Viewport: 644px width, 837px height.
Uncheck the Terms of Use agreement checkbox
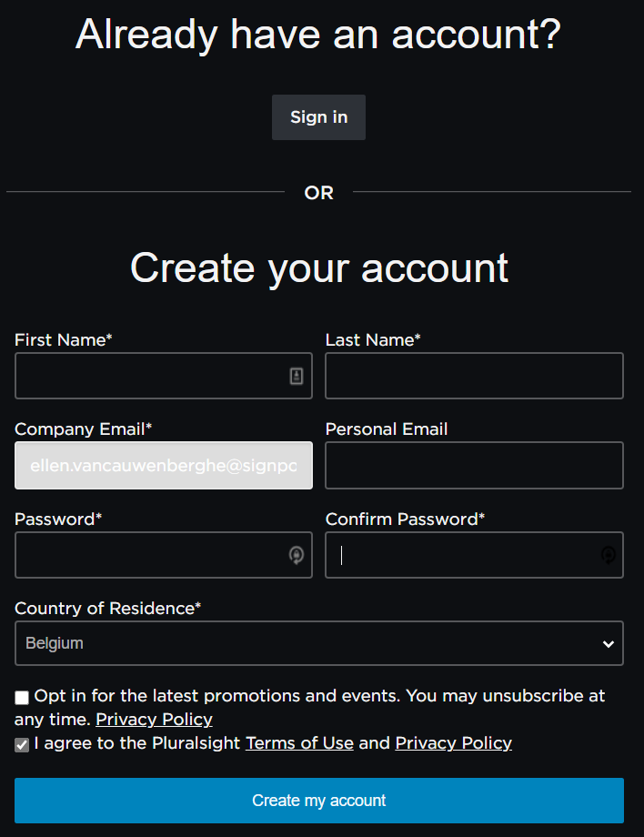click(x=22, y=744)
